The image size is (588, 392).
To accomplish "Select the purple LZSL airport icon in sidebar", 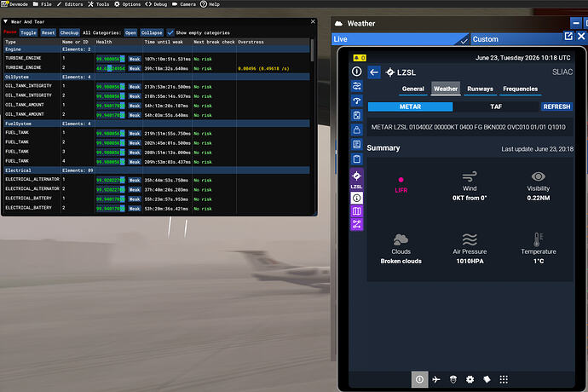I will [356, 179].
